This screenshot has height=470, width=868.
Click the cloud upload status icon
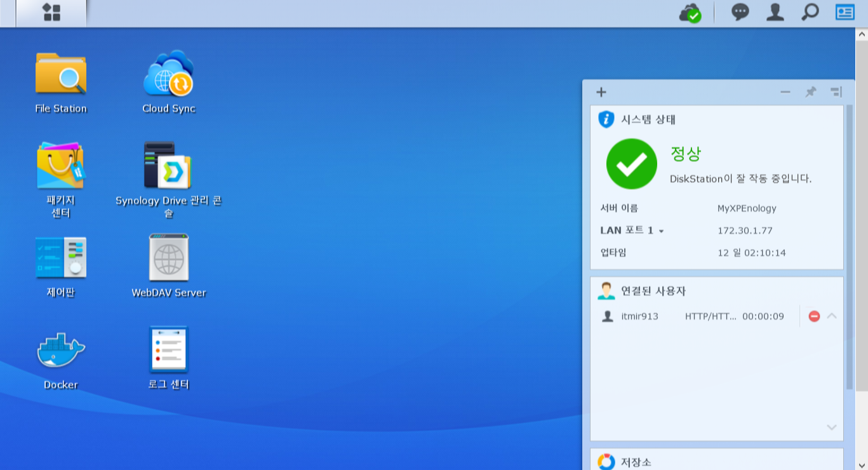[690, 13]
